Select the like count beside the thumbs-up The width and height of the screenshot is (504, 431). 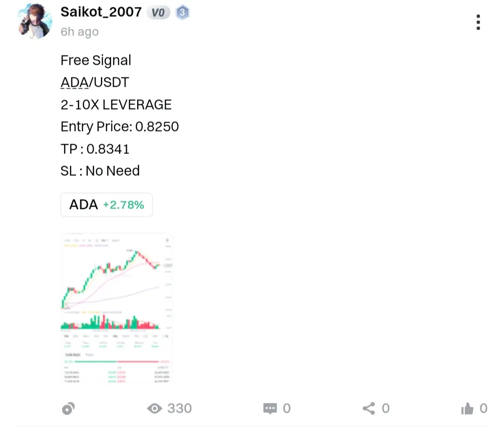coord(483,409)
